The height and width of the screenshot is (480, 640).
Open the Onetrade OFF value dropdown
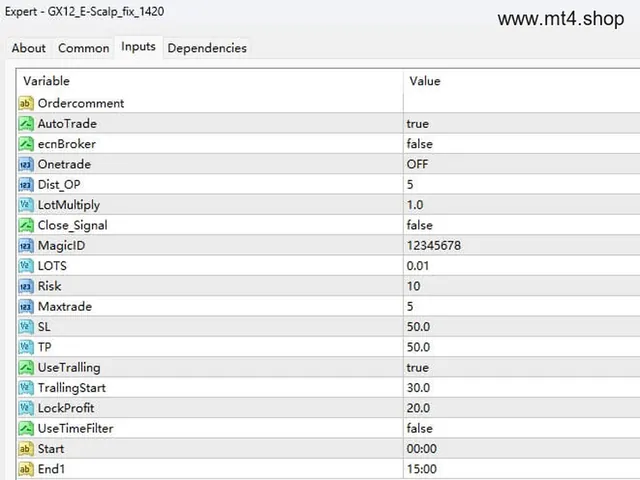(x=522, y=164)
